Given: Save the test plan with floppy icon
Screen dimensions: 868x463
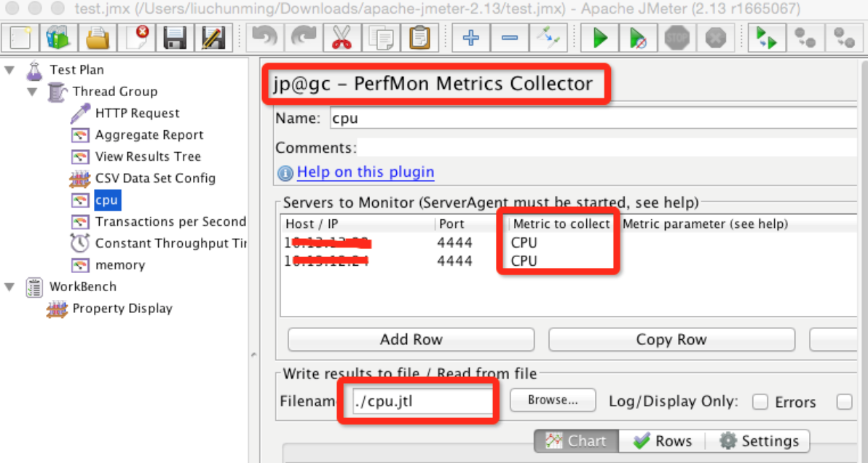Looking at the screenshot, I should pos(175,38).
